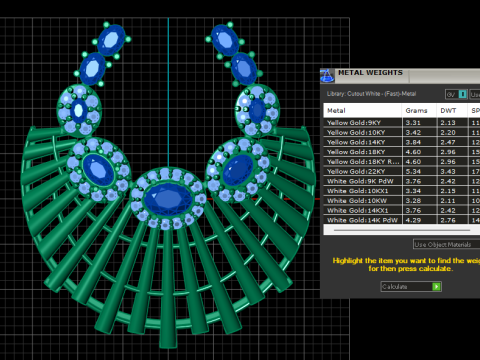Image resolution: width=480 pixels, height=360 pixels.
Task: Select the White Gold:14K PdW row
Action: [402, 220]
